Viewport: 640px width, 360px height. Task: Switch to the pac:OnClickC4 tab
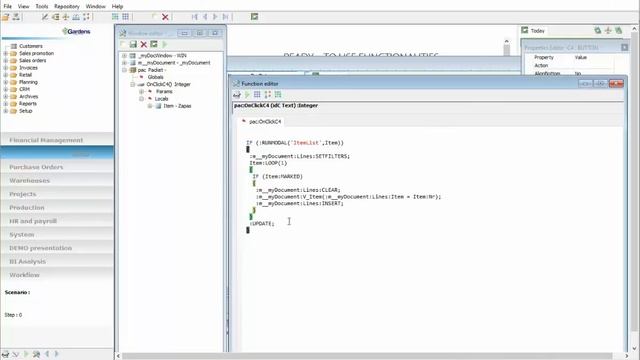point(262,122)
